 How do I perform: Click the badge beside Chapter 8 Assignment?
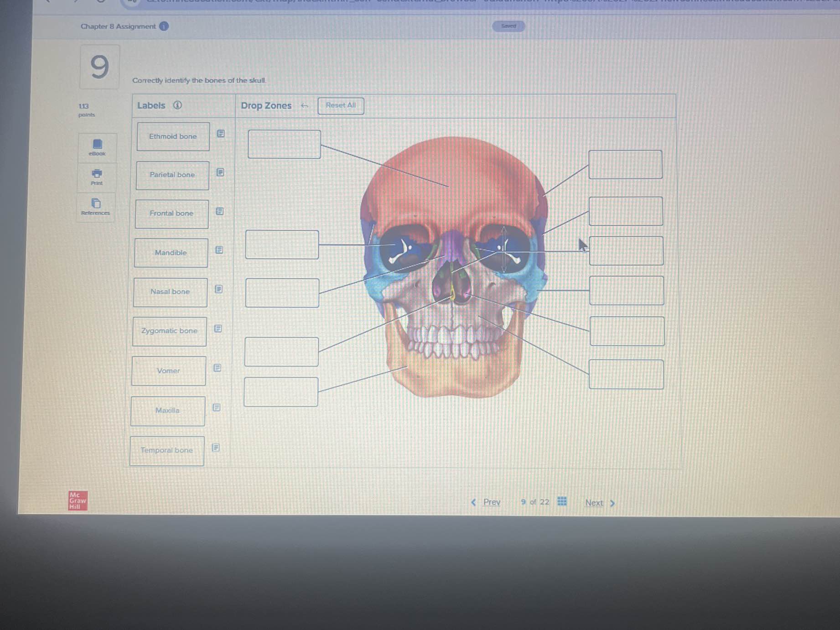click(x=164, y=26)
